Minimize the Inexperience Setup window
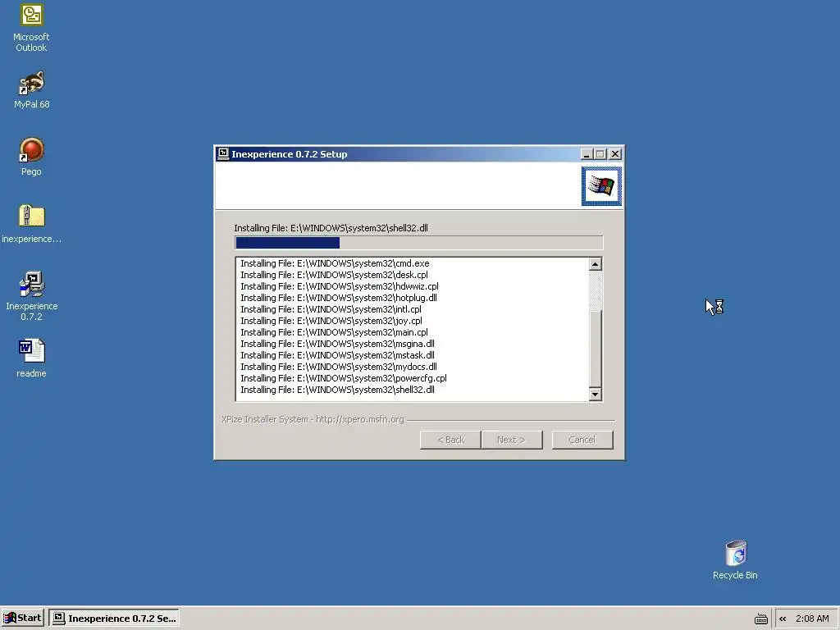This screenshot has height=630, width=840. 587,154
